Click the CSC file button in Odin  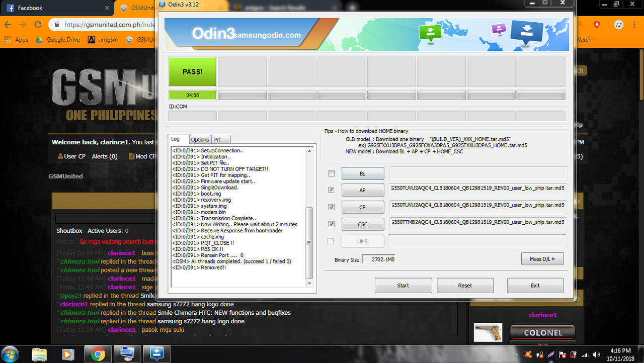363,224
